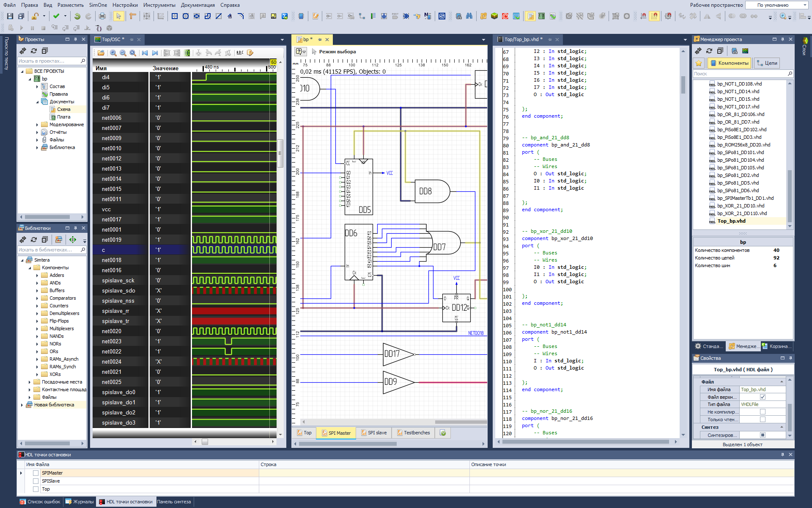Click the Undo arrow icon
812x508 pixels.
coord(77,16)
